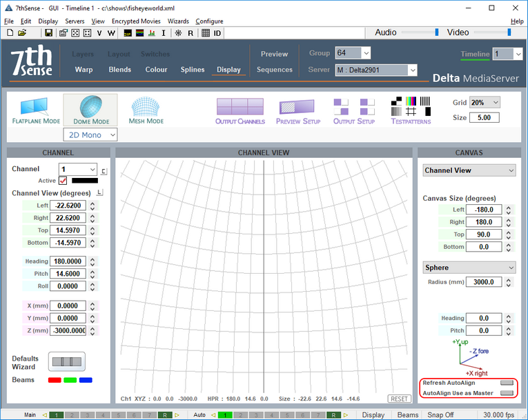528x420 pixels.
Task: Open the Sequences view
Action: click(275, 70)
